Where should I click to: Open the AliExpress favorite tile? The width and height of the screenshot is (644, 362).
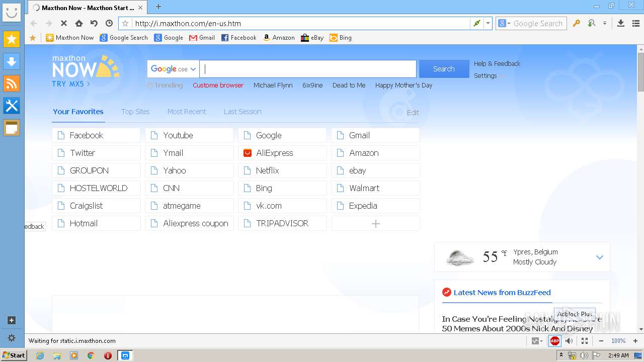click(x=282, y=153)
